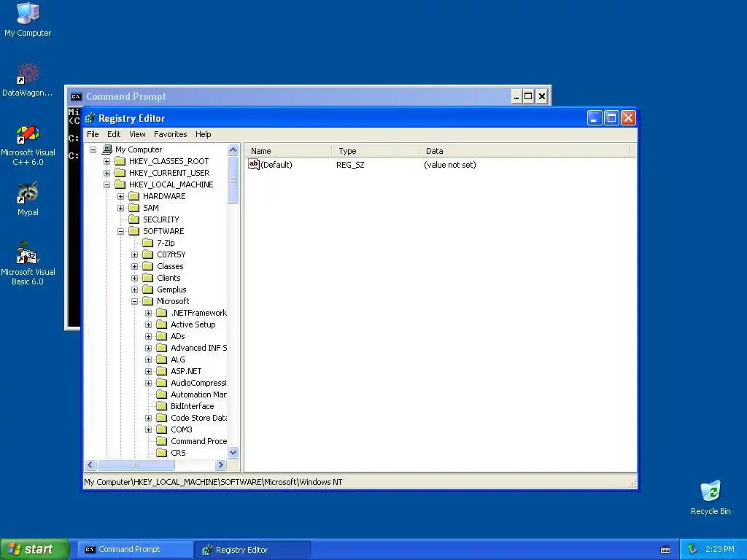The width and height of the screenshot is (747, 560).
Task: Open the View menu
Action: (137, 134)
